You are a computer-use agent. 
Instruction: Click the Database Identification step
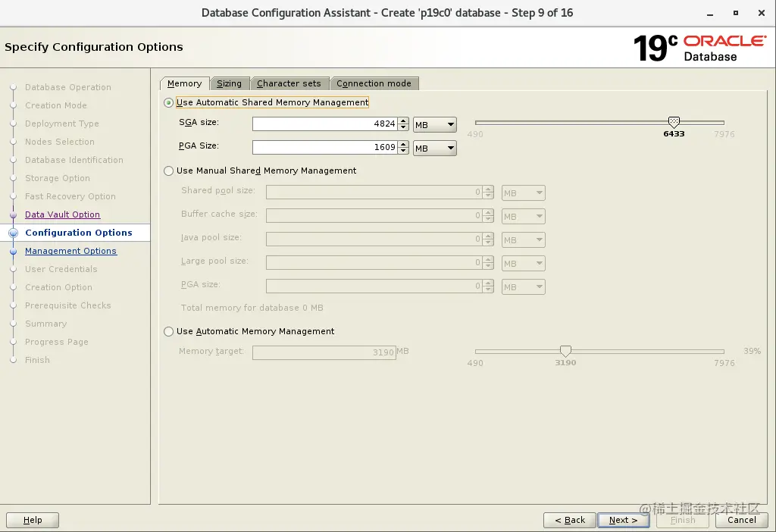point(74,160)
